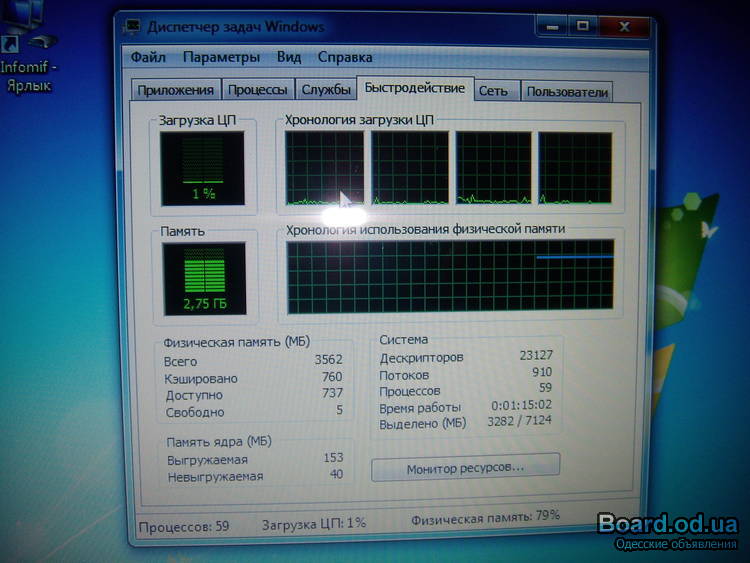The width and height of the screenshot is (750, 563).
Task: Click the Task Manager title bar icon
Action: pos(131,27)
